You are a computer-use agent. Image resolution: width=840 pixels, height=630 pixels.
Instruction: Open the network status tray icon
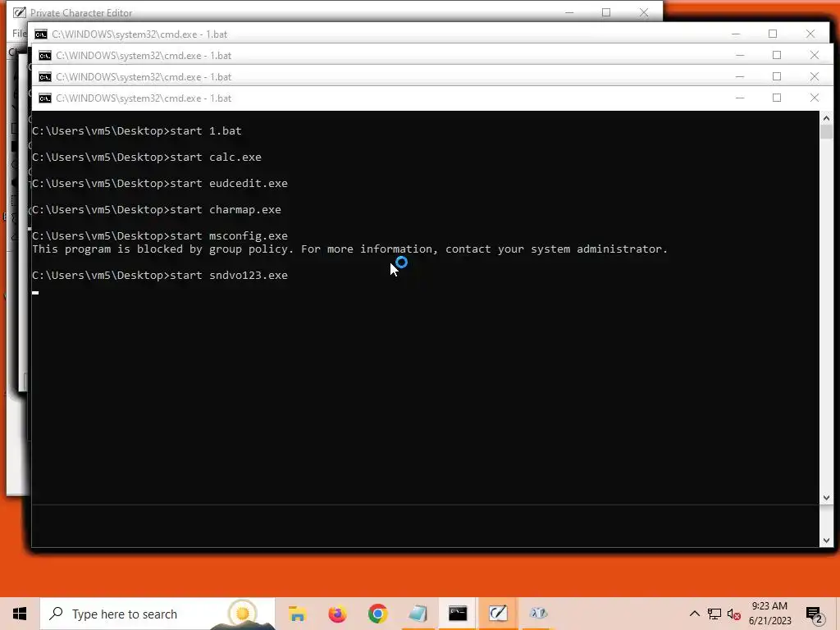pyautogui.click(x=714, y=614)
